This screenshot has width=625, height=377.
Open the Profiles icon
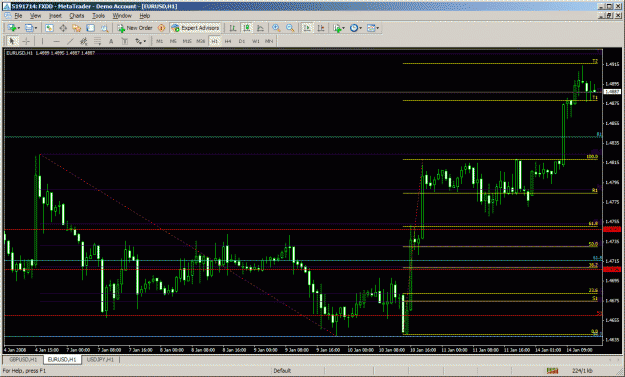click(29, 28)
